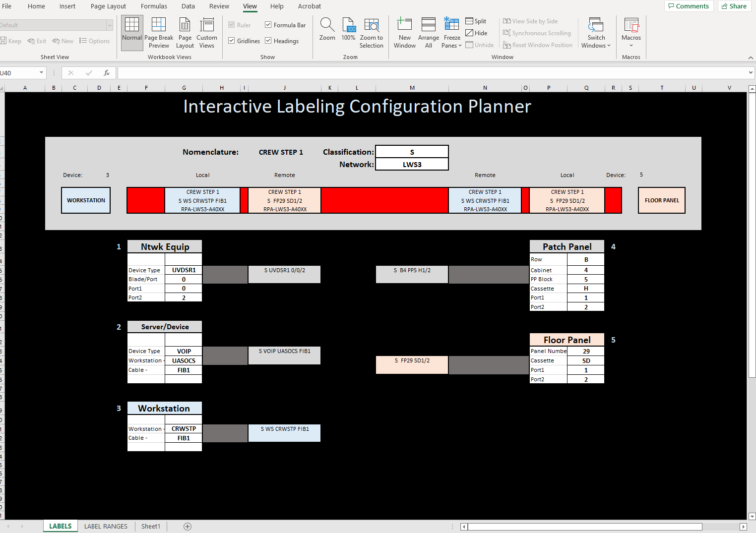Viewport: 756px width, 533px height.
Task: Disable the Headings checkbox
Action: point(268,41)
